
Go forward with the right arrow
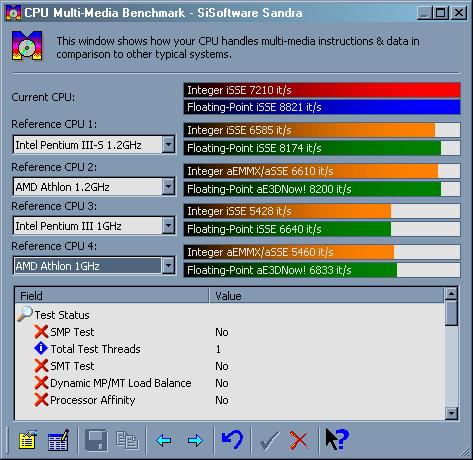tap(195, 440)
